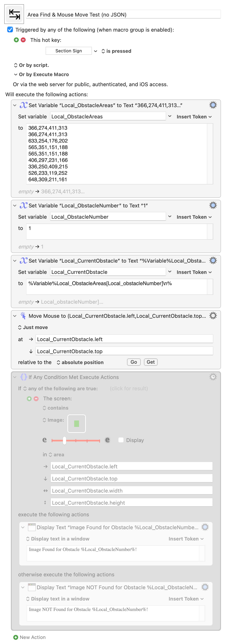This screenshot has height=644, width=225.
Task: Change the 'absolute position' relative-to popup
Action: (80, 362)
